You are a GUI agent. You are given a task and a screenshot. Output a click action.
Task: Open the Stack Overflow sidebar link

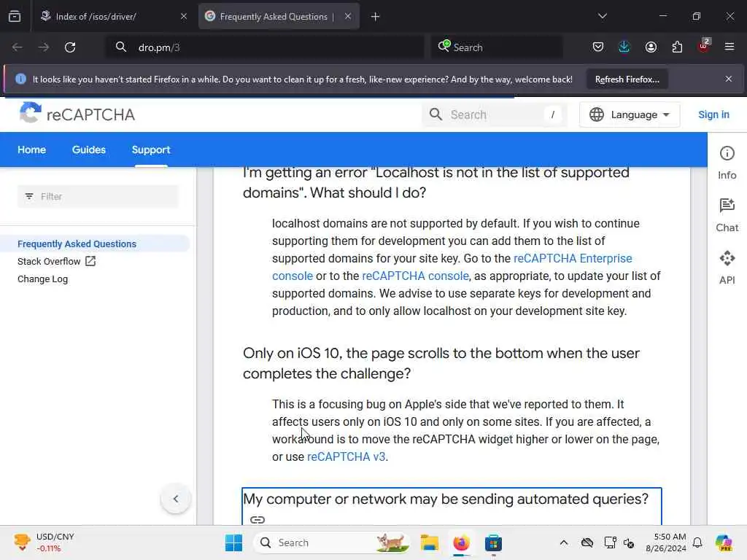point(57,262)
